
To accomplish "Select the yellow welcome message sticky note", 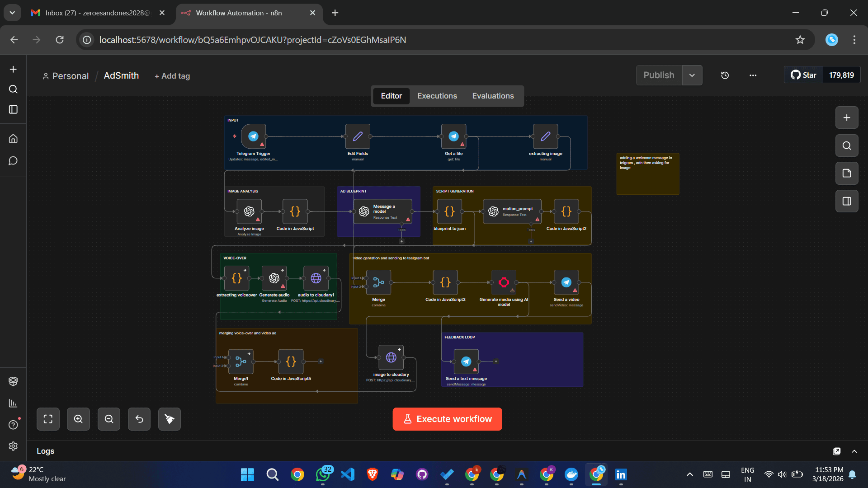I will click(647, 178).
